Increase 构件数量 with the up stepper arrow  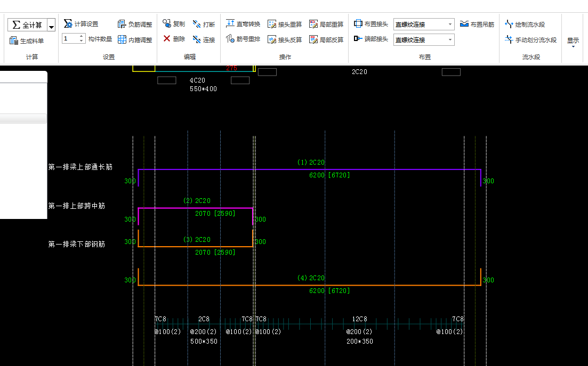tap(82, 36)
